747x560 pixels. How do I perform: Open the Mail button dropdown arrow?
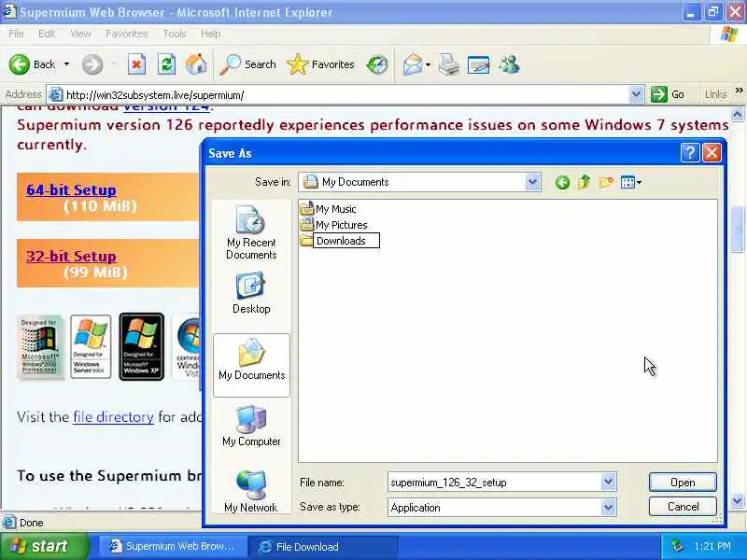[x=428, y=64]
